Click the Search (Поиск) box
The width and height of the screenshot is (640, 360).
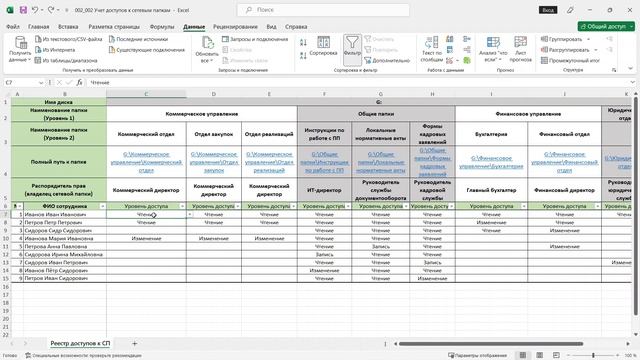(x=323, y=10)
